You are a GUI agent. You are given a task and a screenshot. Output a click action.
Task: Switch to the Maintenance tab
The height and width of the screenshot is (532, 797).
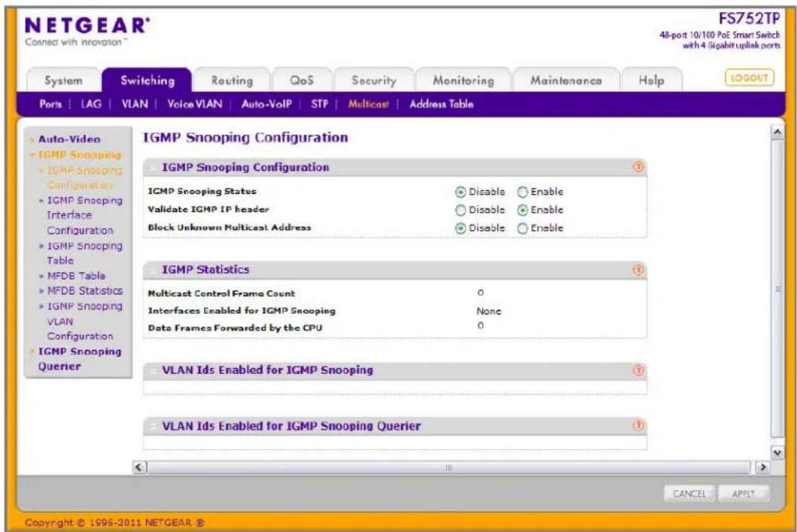pos(566,81)
